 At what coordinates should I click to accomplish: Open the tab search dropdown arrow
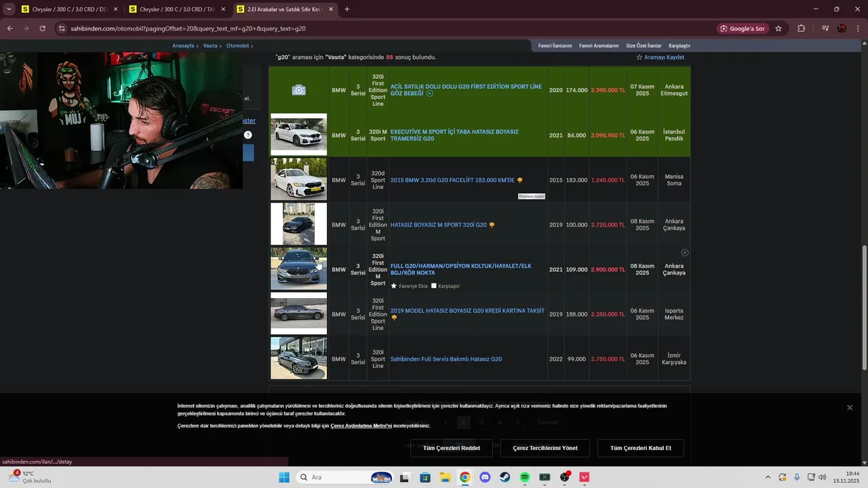point(9,9)
